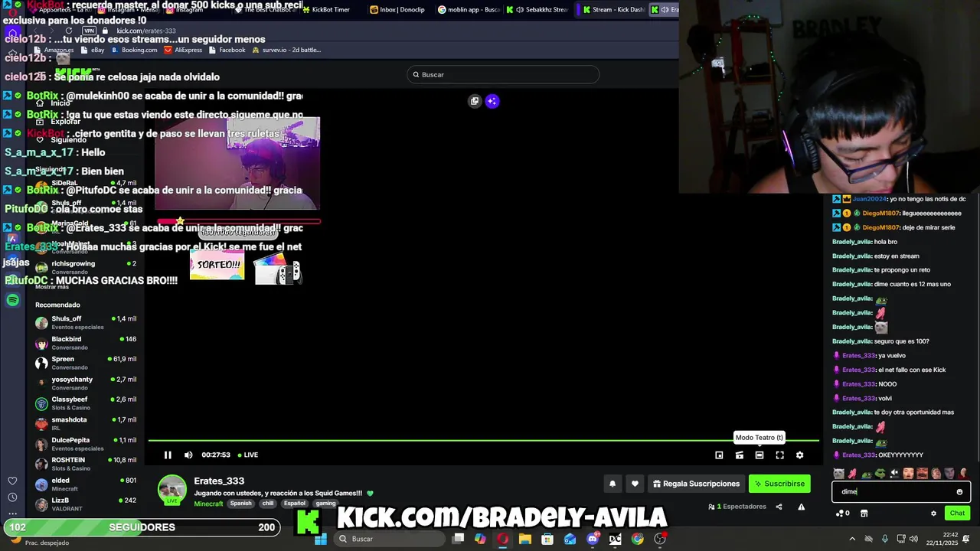The image size is (980, 551).
Task: Open Erates_333 profile avatar
Action: (171, 490)
